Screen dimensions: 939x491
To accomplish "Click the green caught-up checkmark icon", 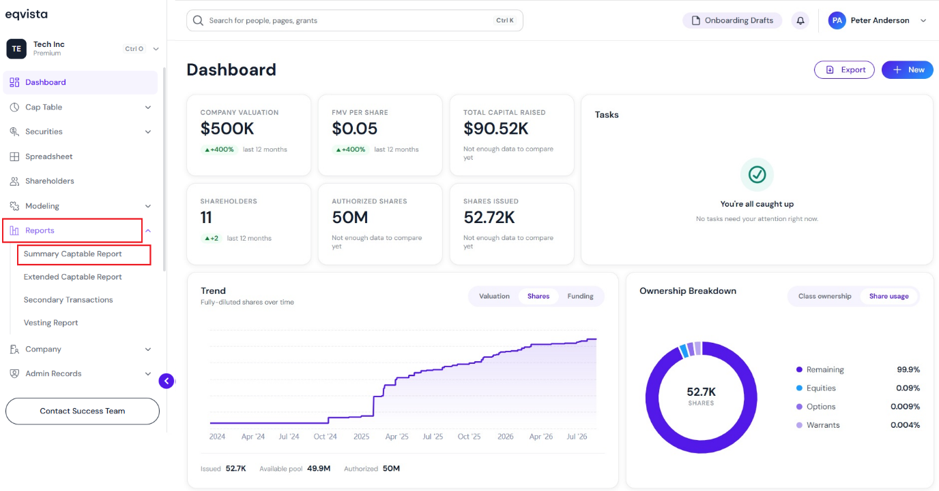I will pyautogui.click(x=757, y=174).
